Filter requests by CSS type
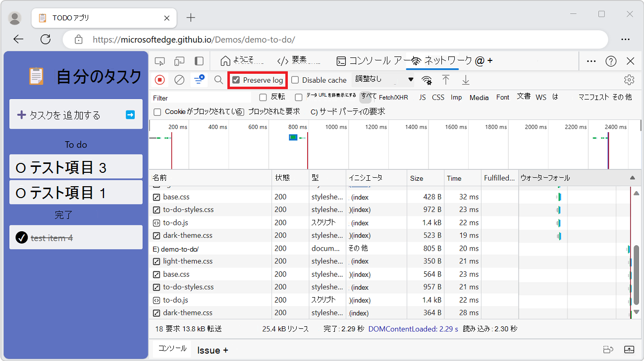 (x=438, y=97)
